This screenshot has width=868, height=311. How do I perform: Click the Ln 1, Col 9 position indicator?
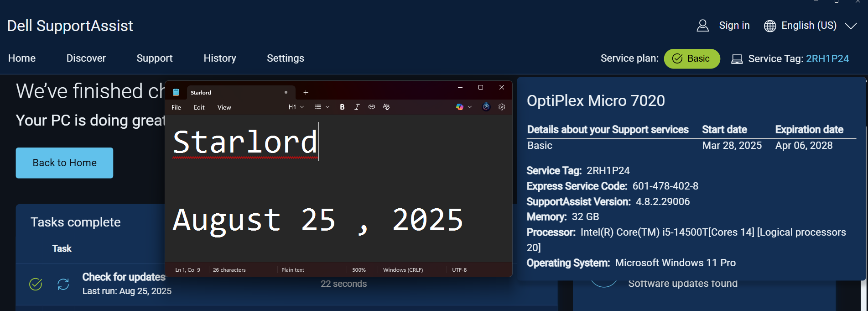(x=187, y=270)
